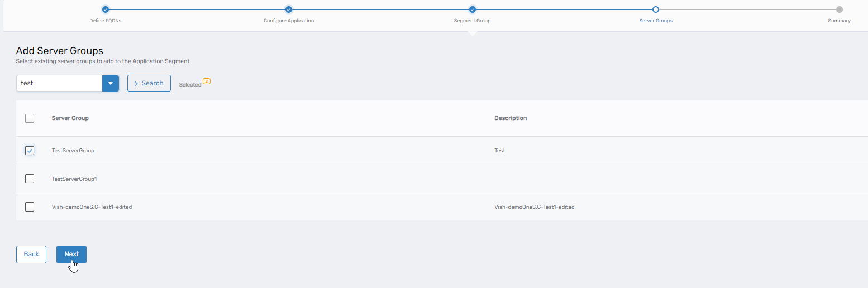
Task: Go to the Segment Group step label
Action: point(472,21)
